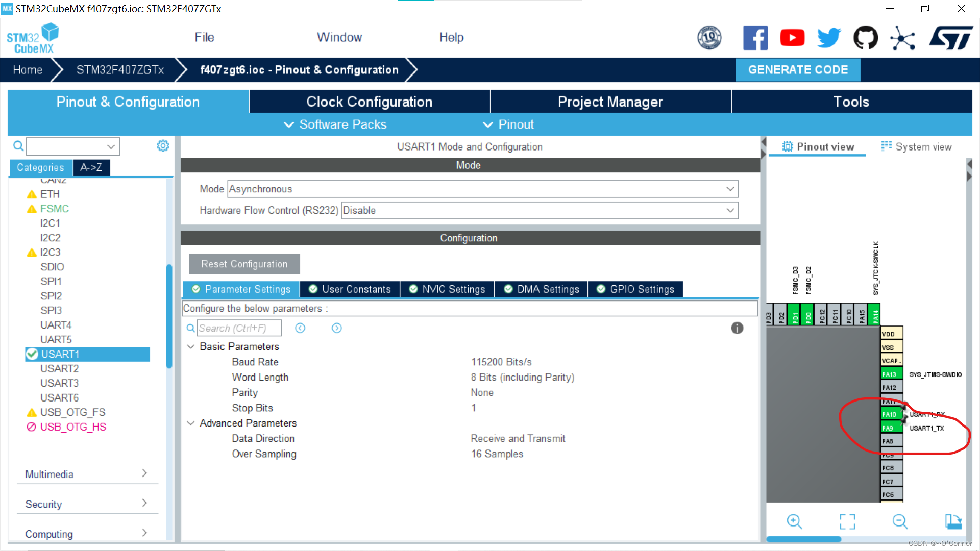This screenshot has height=551, width=980.
Task: Go to next search result arrow
Action: point(337,328)
